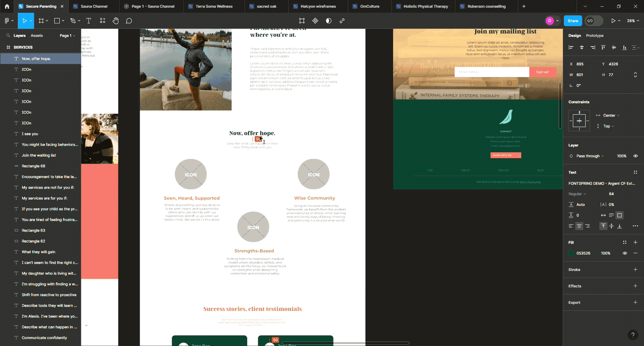Viewport: 644px width, 346px height.
Task: Open the 28% zoom dropdown
Action: pos(633,21)
